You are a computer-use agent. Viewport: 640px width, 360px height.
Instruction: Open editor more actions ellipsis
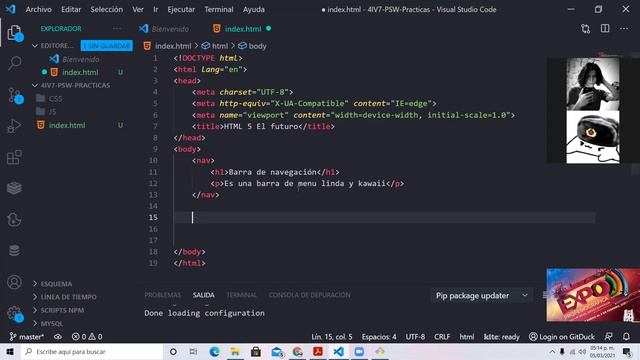[x=624, y=29]
